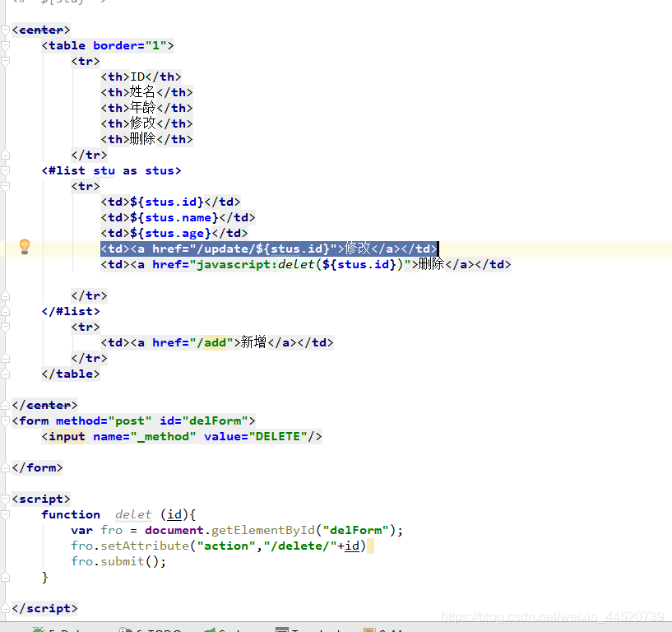The height and width of the screenshot is (632, 672).
Task: Click the 年龄 table header line
Action: (x=146, y=108)
